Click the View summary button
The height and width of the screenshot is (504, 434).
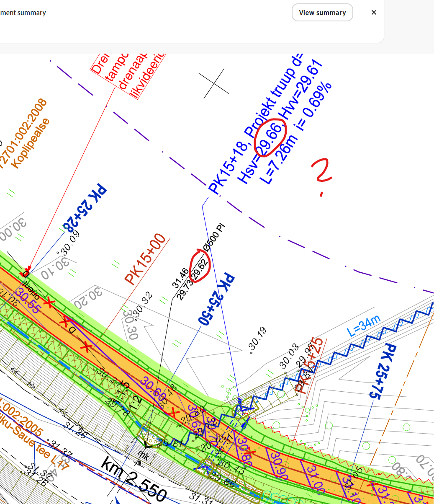[x=322, y=13]
